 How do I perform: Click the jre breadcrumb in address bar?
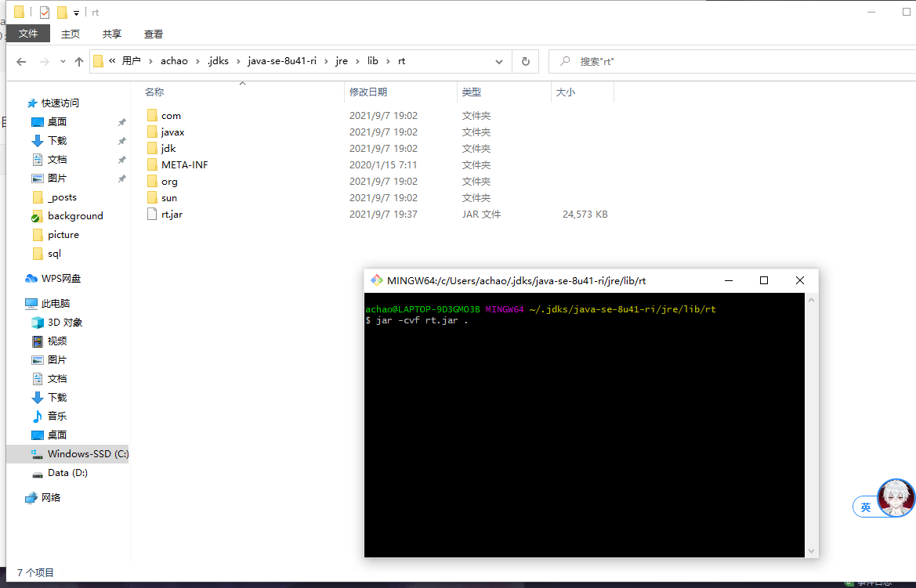click(x=342, y=61)
